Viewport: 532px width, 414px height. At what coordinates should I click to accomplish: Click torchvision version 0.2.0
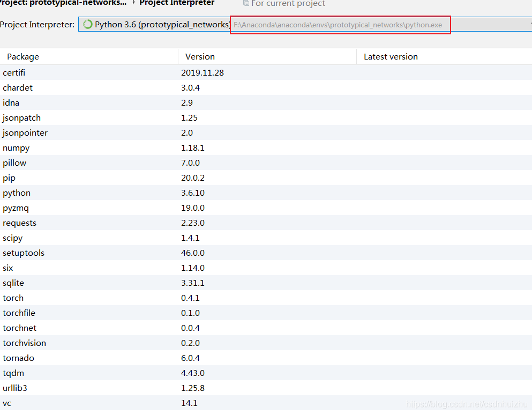[x=190, y=343]
